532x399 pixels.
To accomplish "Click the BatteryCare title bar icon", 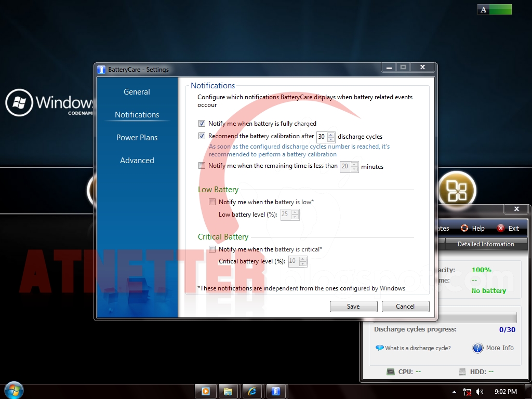I will 101,69.
